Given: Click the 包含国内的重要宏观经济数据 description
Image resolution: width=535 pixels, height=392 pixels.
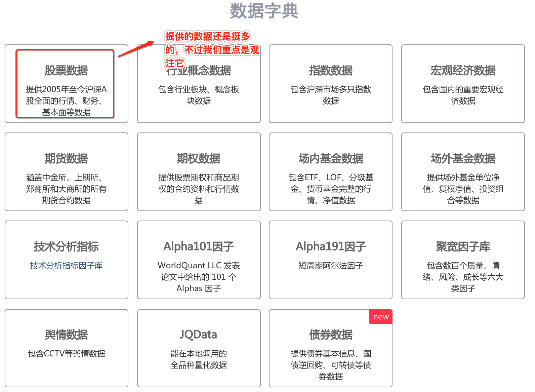Looking at the screenshot, I should [x=463, y=95].
